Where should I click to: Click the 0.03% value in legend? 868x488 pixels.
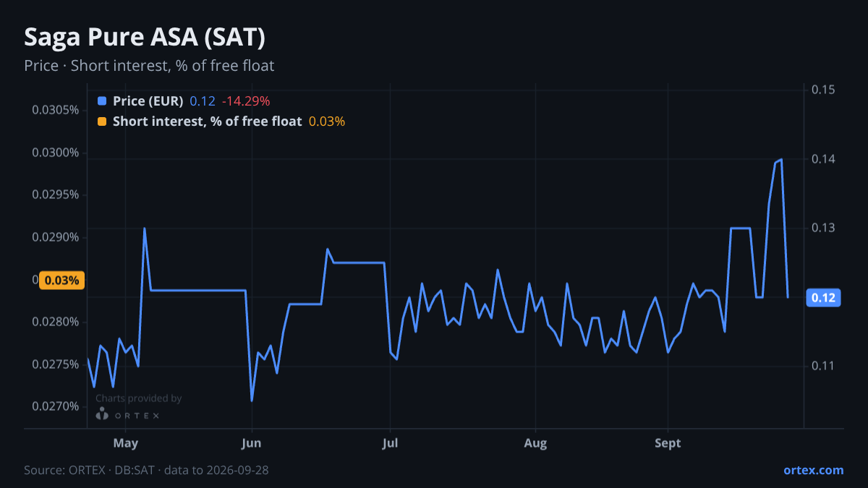[x=327, y=121]
